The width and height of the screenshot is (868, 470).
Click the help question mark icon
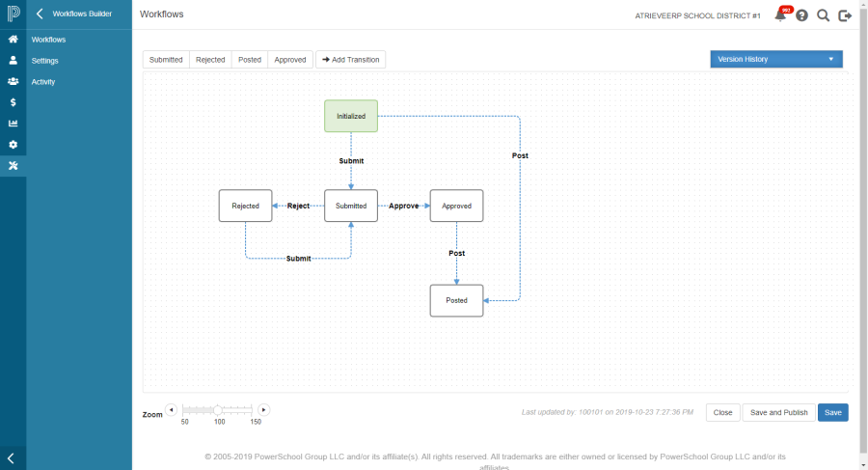coord(801,15)
